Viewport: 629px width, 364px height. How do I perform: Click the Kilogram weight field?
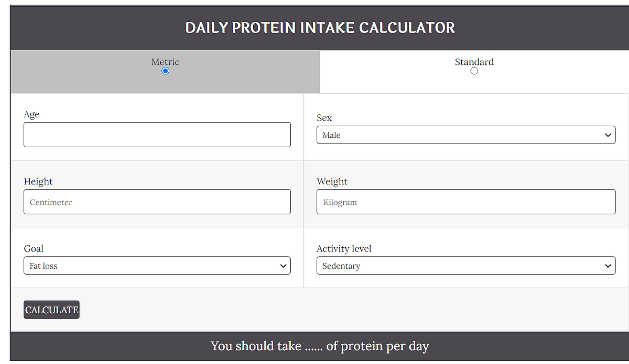pos(465,202)
